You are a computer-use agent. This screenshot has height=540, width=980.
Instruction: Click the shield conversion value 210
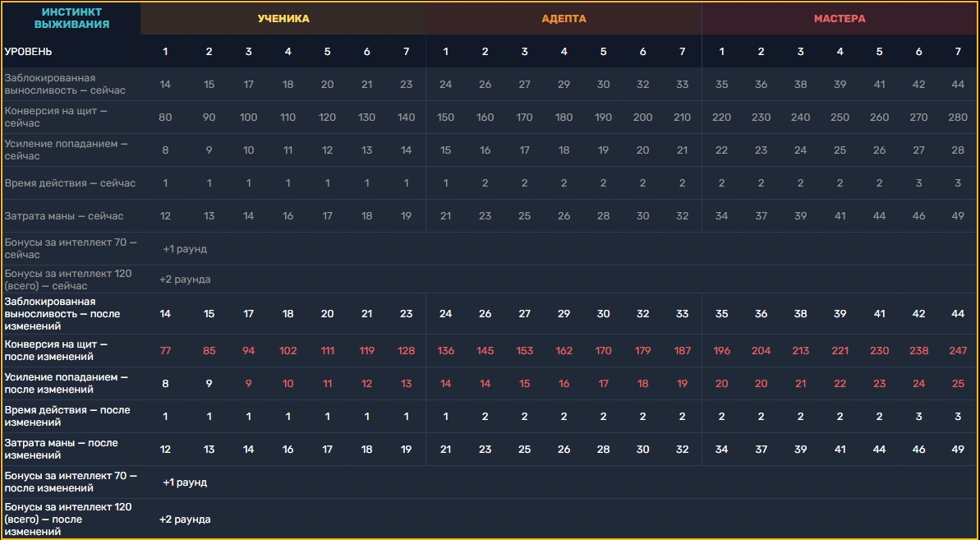click(682, 118)
